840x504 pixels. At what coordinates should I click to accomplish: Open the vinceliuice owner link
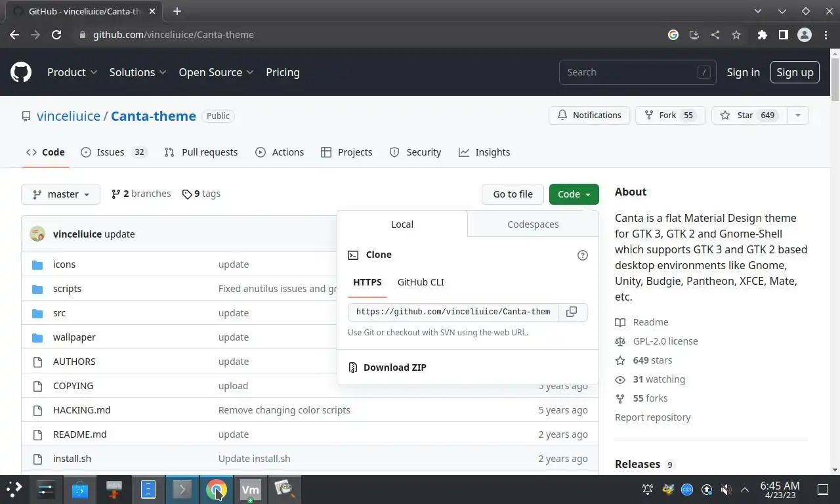(x=68, y=116)
